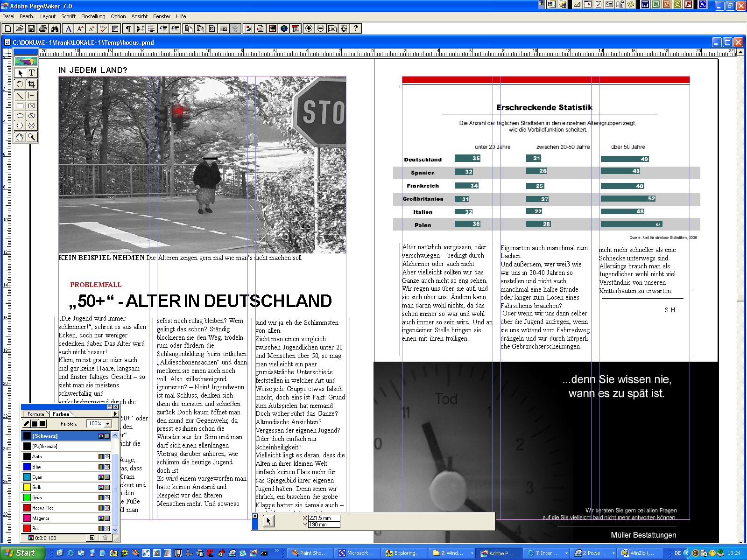The width and height of the screenshot is (747, 560).
Task: Switch to Paint Shop taskbar button
Action: (x=310, y=553)
